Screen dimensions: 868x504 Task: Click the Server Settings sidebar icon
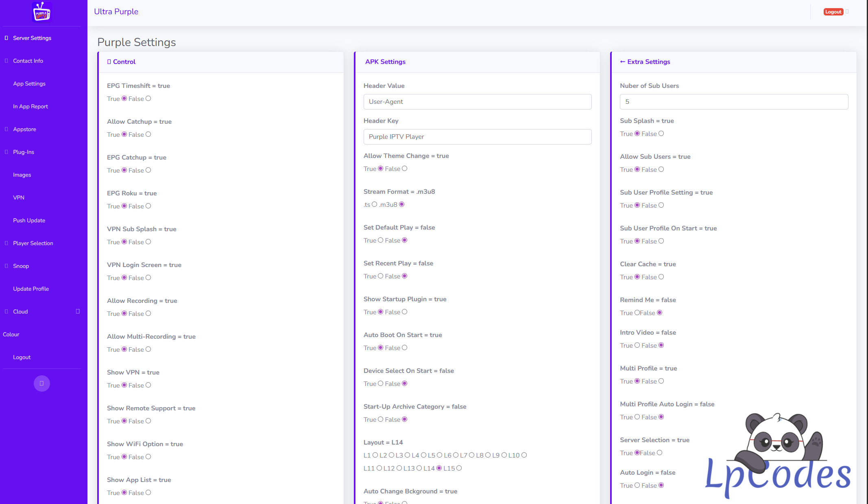(x=6, y=38)
